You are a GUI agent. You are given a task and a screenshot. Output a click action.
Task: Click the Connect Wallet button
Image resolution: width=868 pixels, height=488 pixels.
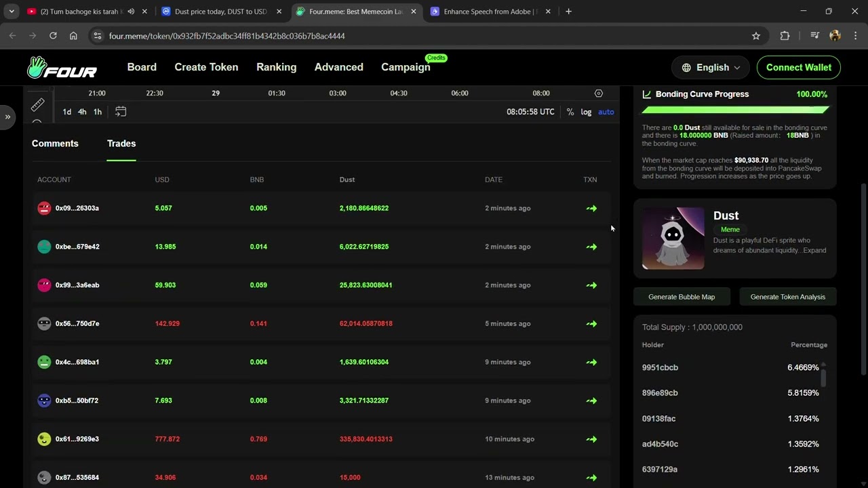pyautogui.click(x=798, y=67)
